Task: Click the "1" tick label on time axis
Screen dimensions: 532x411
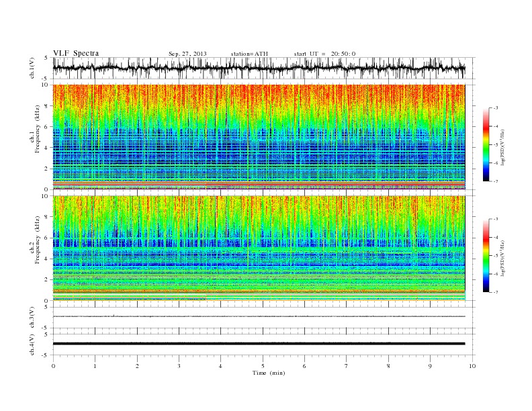Action: [95, 366]
